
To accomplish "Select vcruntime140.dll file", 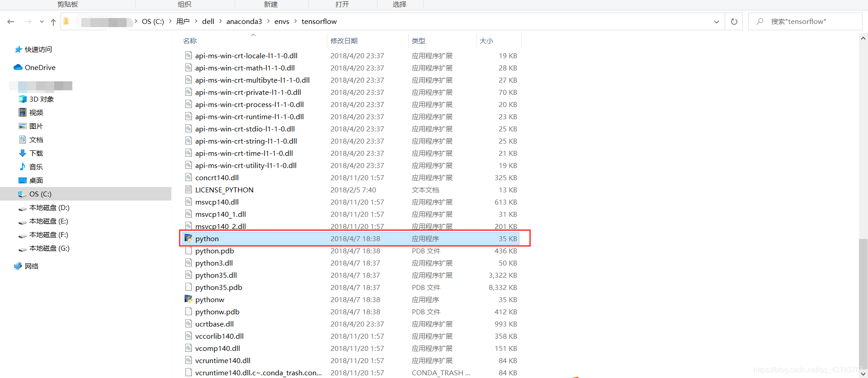I will 223,360.
